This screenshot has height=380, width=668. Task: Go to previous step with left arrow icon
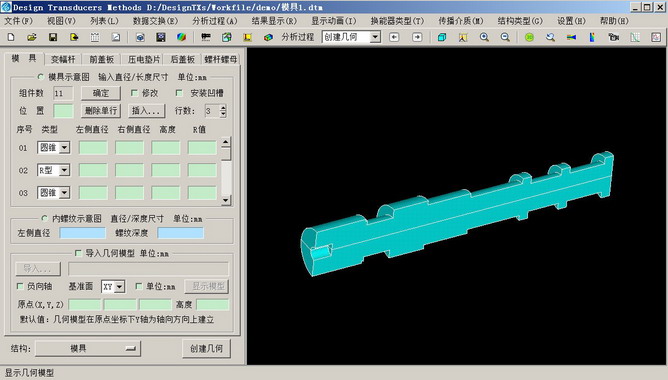pos(394,37)
